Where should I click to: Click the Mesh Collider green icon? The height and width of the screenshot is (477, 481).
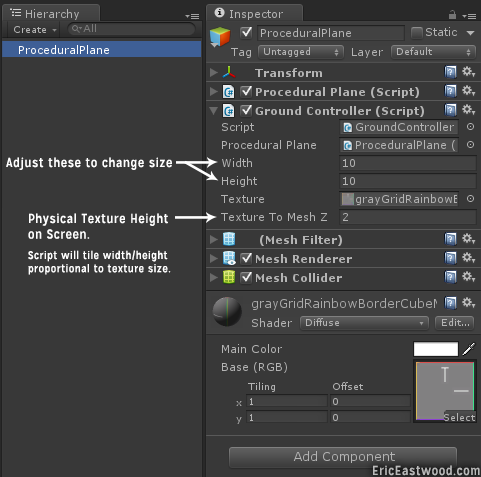[x=229, y=277]
